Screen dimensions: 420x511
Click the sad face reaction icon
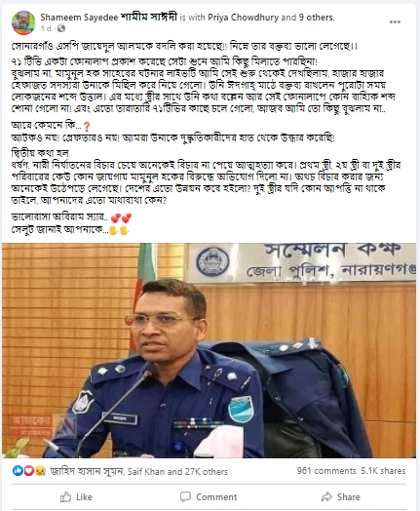pyautogui.click(x=40, y=471)
